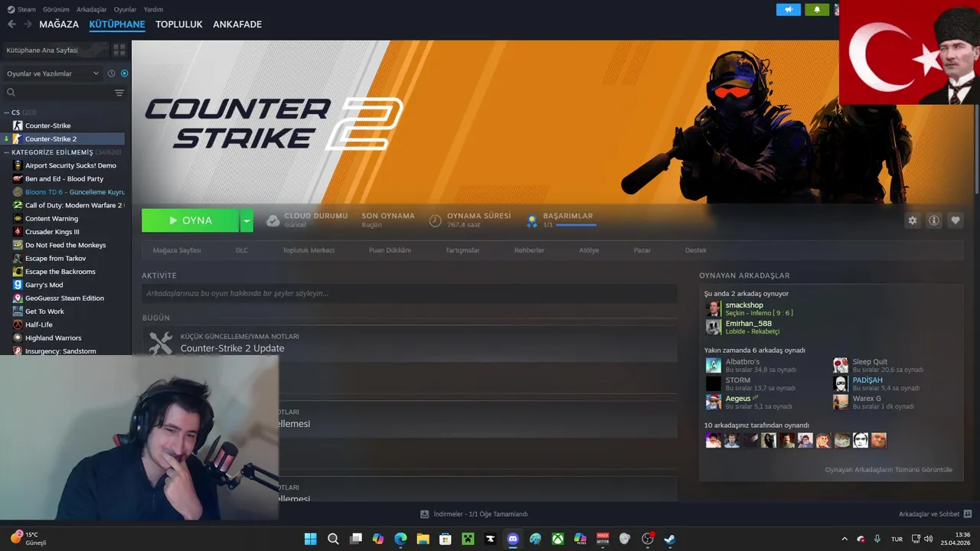Click the Steam taskbar icon
This screenshot has width=980, height=551.
(670, 539)
